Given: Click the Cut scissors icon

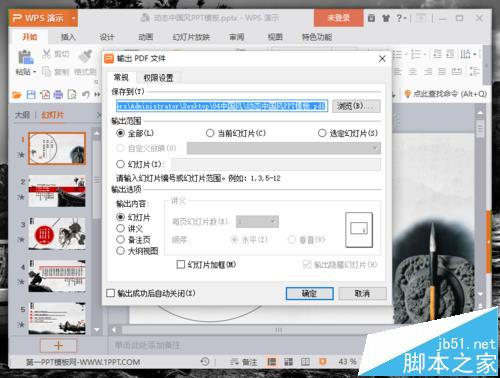Looking at the screenshot, I should pyautogui.click(x=46, y=54).
